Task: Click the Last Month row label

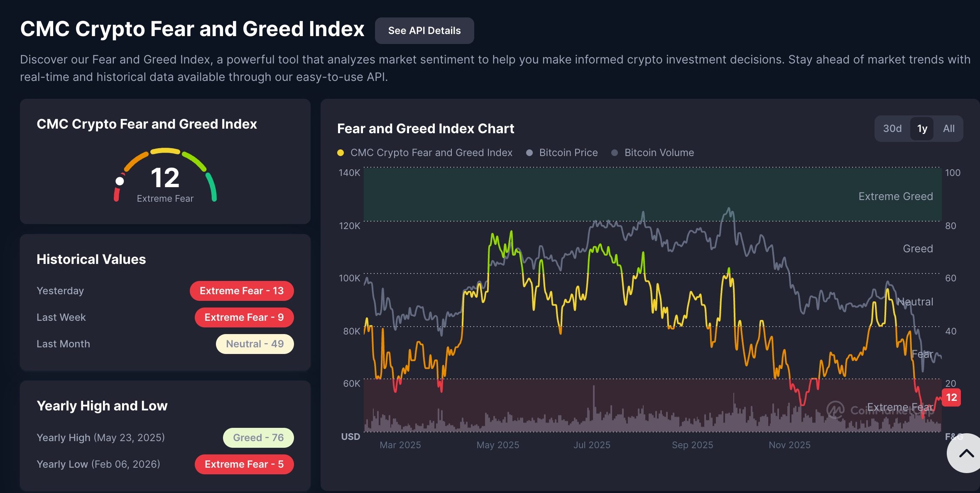Action: (x=63, y=344)
